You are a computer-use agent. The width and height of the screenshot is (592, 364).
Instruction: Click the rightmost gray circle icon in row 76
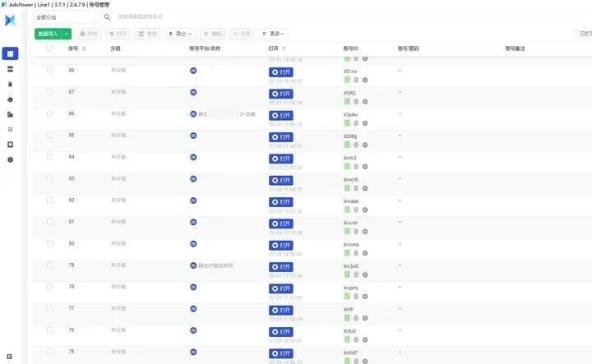coord(365,340)
